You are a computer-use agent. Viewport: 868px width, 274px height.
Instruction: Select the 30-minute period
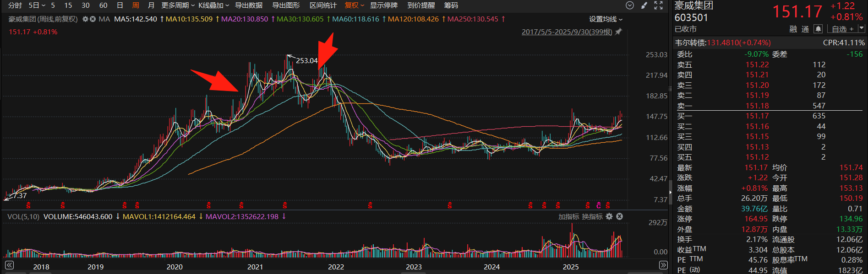point(86,5)
